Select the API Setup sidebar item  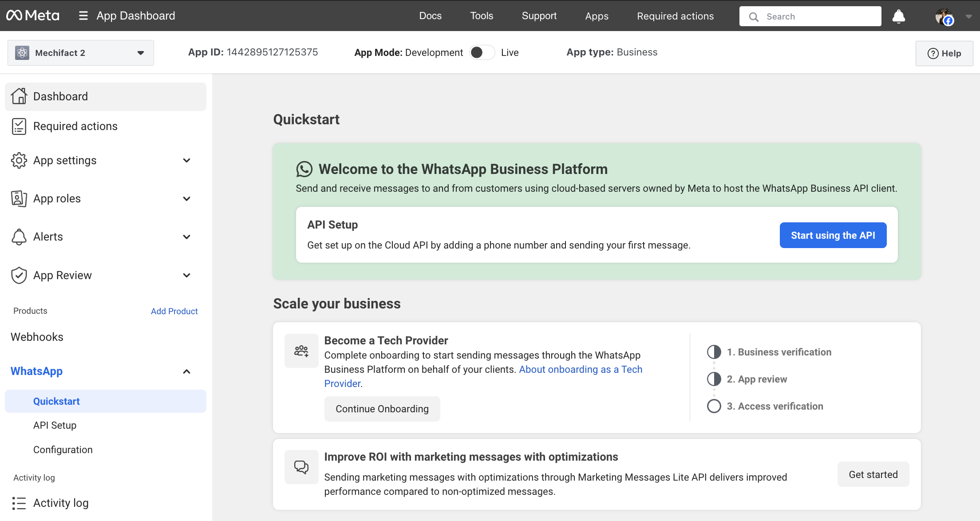pos(55,425)
